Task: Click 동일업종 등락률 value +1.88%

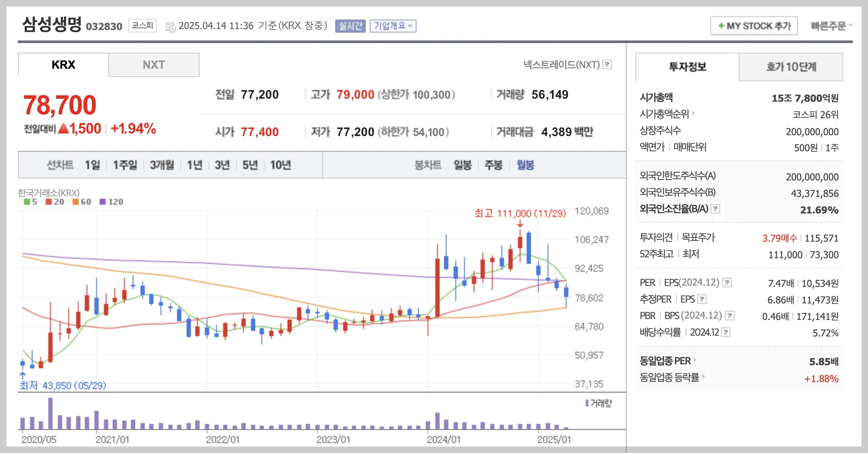Action: (821, 379)
